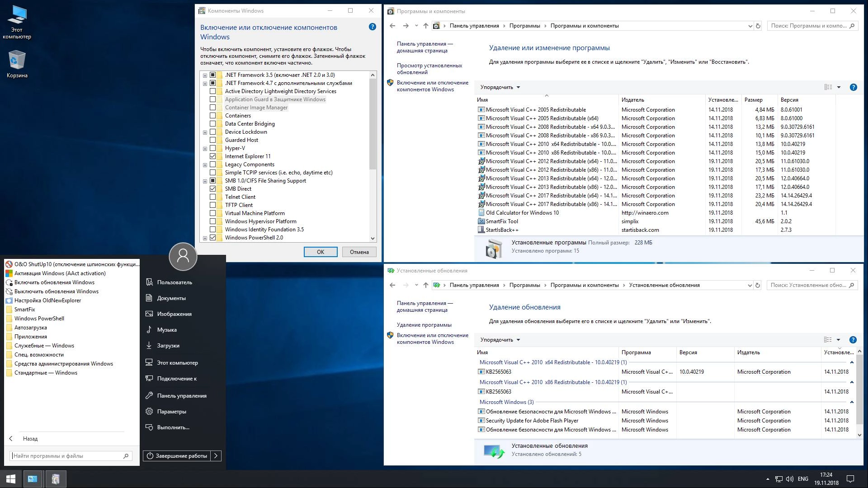Change view layout in Installed Updates window

pyautogui.click(x=828, y=340)
